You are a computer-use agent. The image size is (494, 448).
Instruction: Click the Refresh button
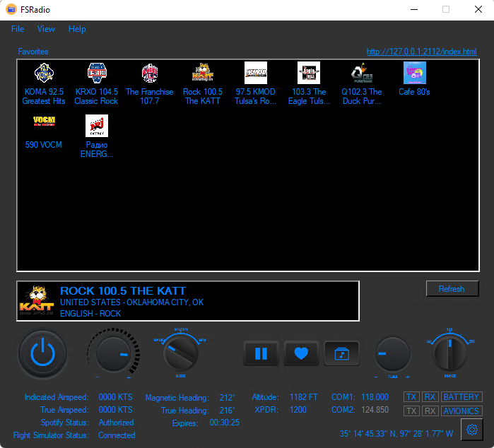point(452,289)
